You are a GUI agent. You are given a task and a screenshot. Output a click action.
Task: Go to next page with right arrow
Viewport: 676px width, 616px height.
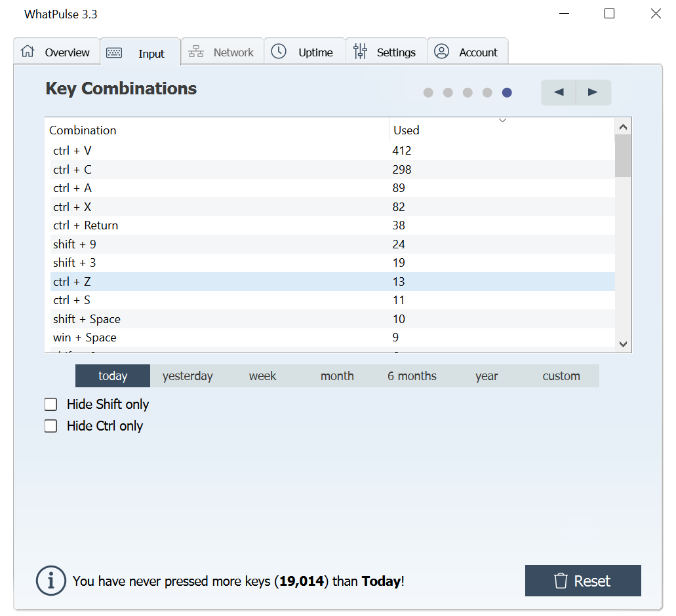pos(593,92)
